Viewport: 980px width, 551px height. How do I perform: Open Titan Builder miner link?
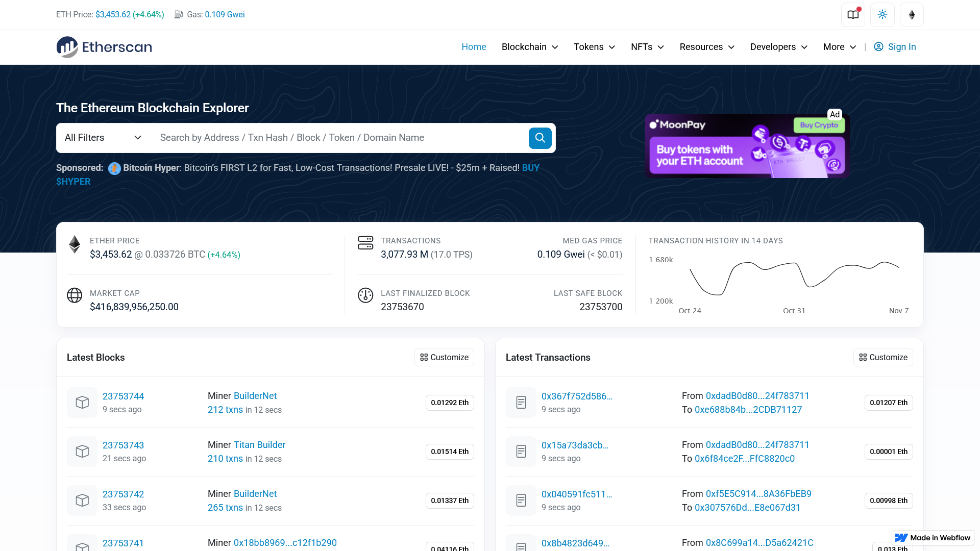259,445
